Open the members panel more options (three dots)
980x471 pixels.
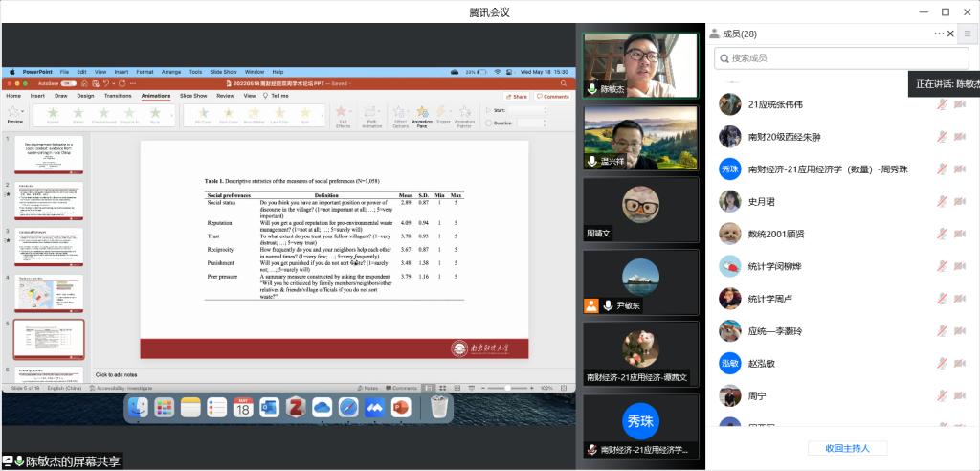tap(939, 34)
